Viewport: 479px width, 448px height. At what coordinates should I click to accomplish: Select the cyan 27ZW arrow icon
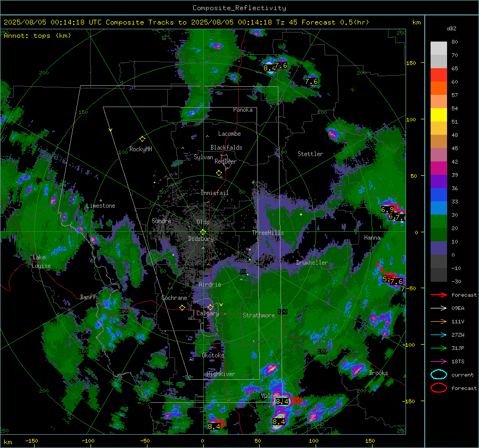click(439, 335)
